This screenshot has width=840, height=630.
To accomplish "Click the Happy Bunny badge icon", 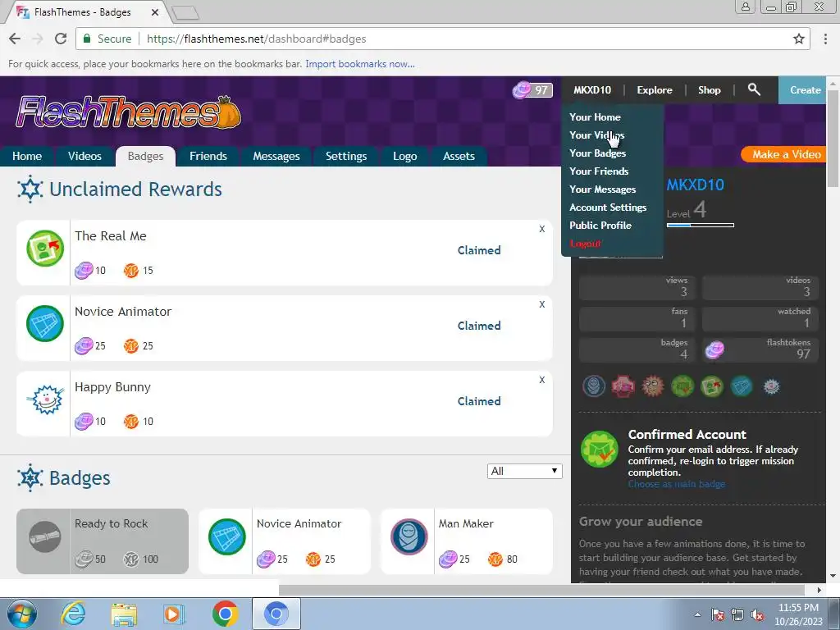I will (45, 399).
